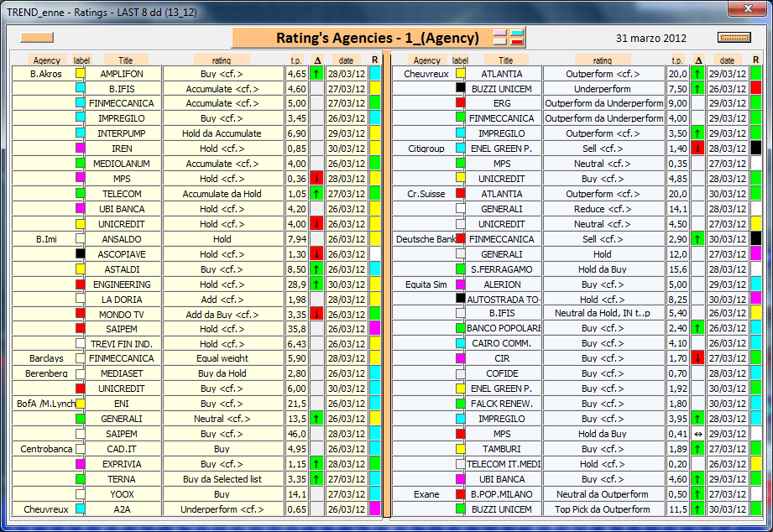Click the 'Top Pick da Outperform' rating cell
Viewport: 773px width, 532px height.
[x=603, y=509]
